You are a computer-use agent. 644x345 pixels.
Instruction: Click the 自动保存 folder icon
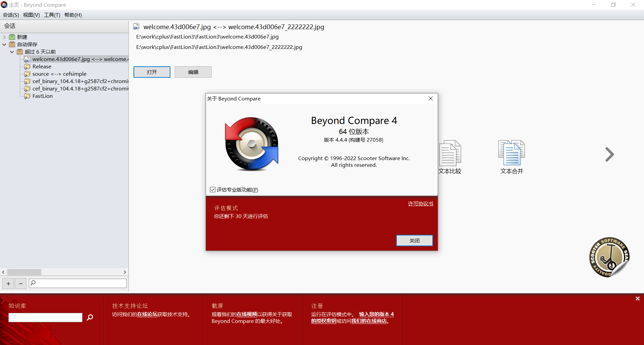(12, 45)
